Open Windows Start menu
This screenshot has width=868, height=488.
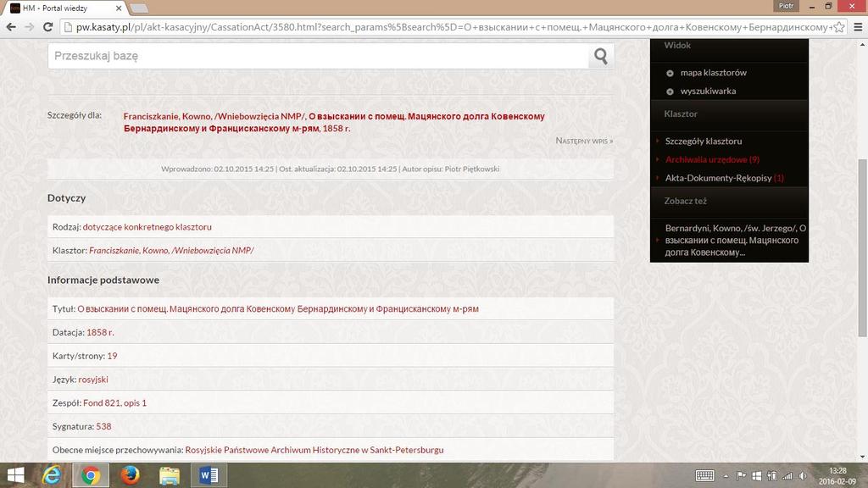15,475
